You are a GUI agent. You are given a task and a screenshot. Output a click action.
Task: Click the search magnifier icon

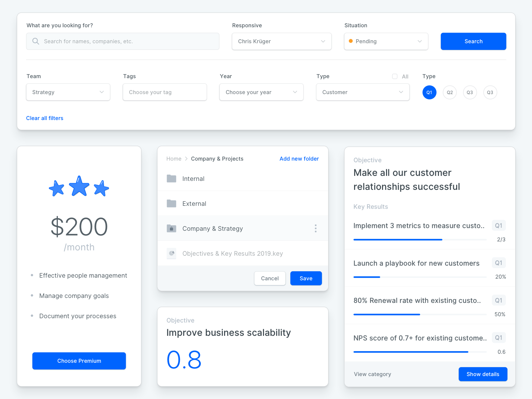[36, 41]
